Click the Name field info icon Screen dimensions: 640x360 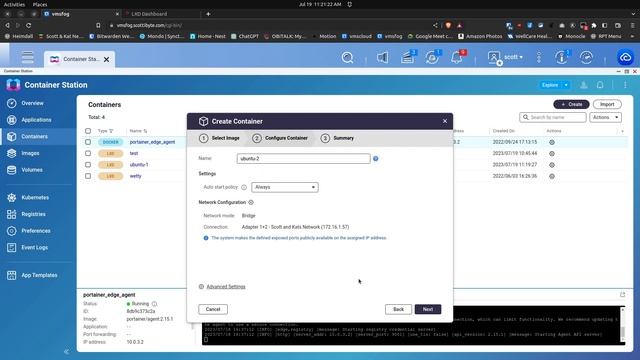point(376,159)
